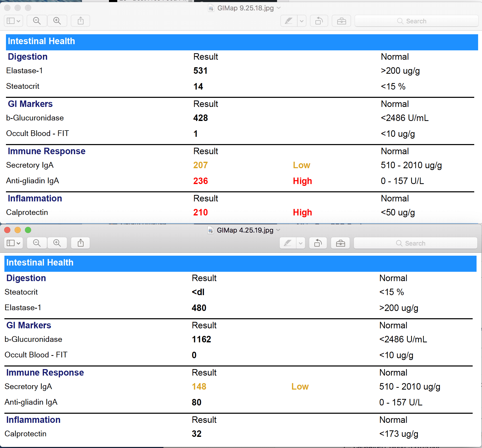The height and width of the screenshot is (448, 482).
Task: Show Markup toolbar in bottom window
Action: (340, 243)
